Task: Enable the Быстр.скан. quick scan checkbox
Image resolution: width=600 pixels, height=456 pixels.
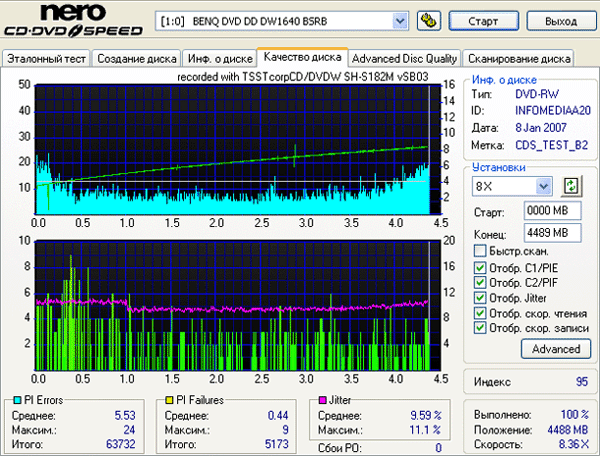Action: click(478, 251)
